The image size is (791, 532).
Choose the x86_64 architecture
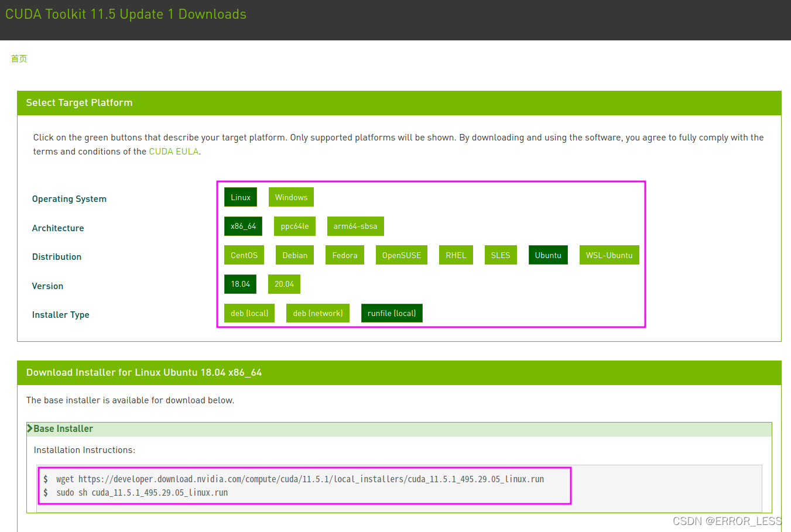tap(243, 226)
